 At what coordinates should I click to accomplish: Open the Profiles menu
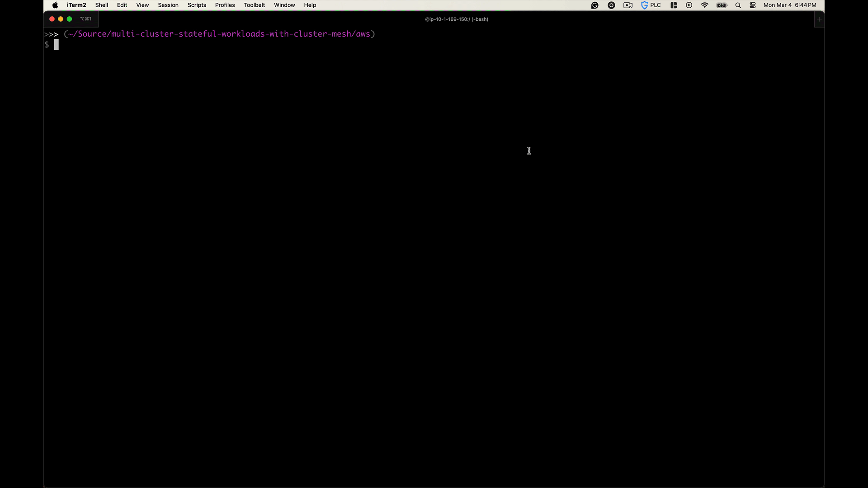pos(225,5)
